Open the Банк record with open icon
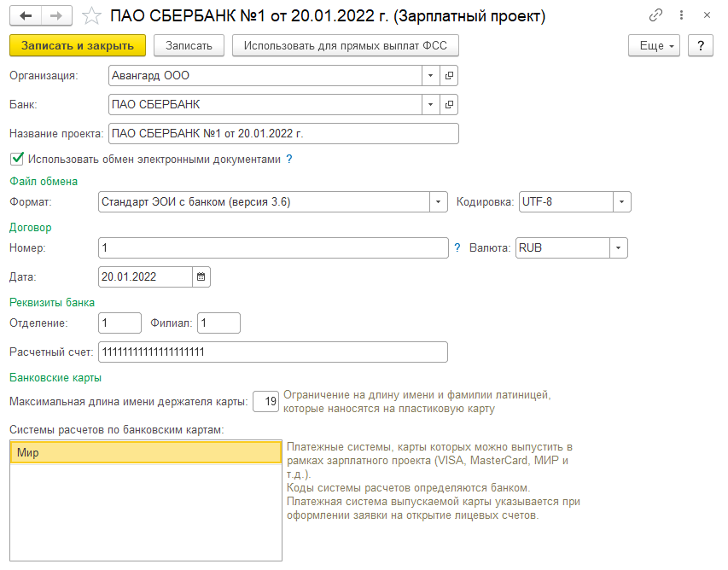This screenshot has width=728, height=570. click(x=450, y=105)
